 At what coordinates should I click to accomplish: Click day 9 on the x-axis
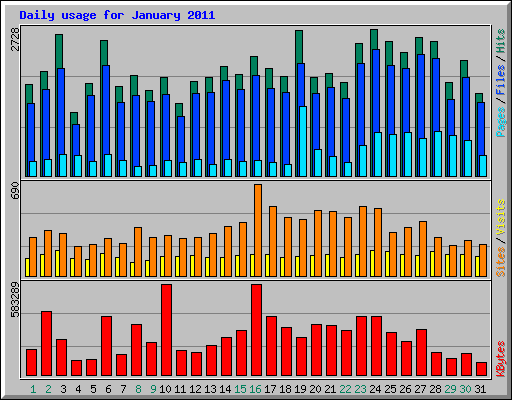[x=153, y=389]
